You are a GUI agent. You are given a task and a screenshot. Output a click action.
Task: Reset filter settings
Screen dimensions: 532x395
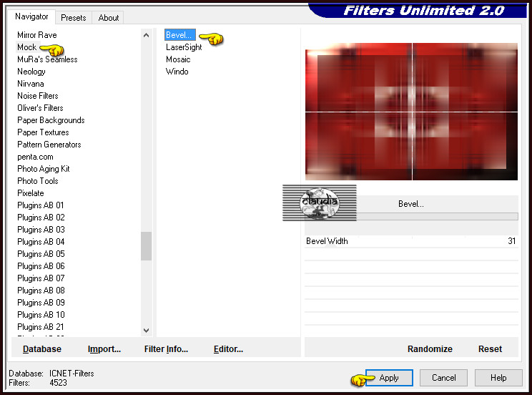[490, 349]
